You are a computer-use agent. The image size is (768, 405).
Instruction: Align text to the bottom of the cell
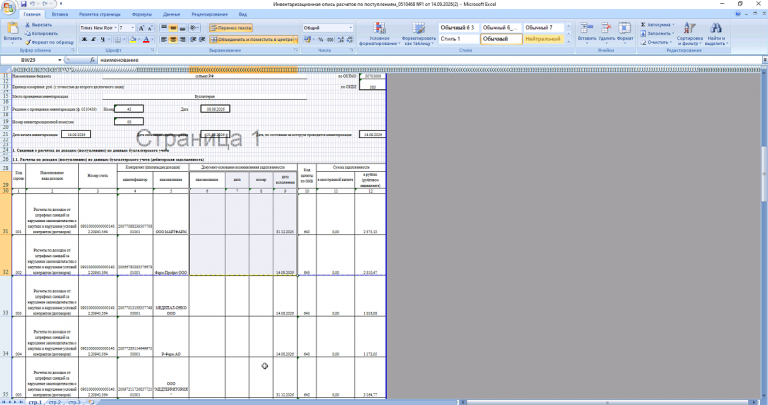click(x=182, y=28)
